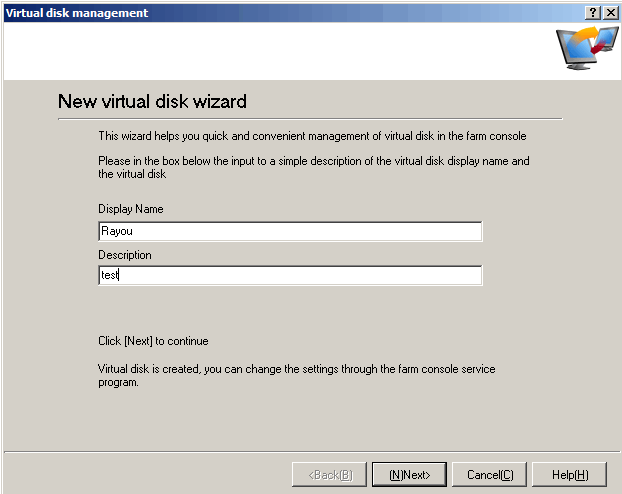Click the separator line under the wizard heading
The height and width of the screenshot is (494, 622).
[310, 119]
